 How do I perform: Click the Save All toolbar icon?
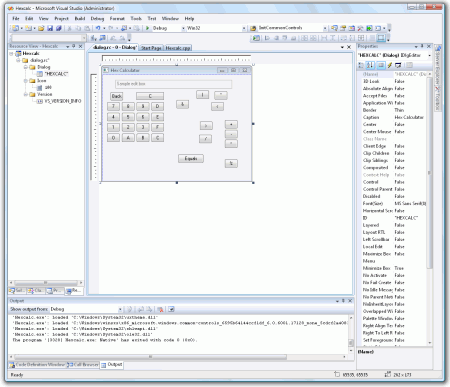[x=59, y=28]
